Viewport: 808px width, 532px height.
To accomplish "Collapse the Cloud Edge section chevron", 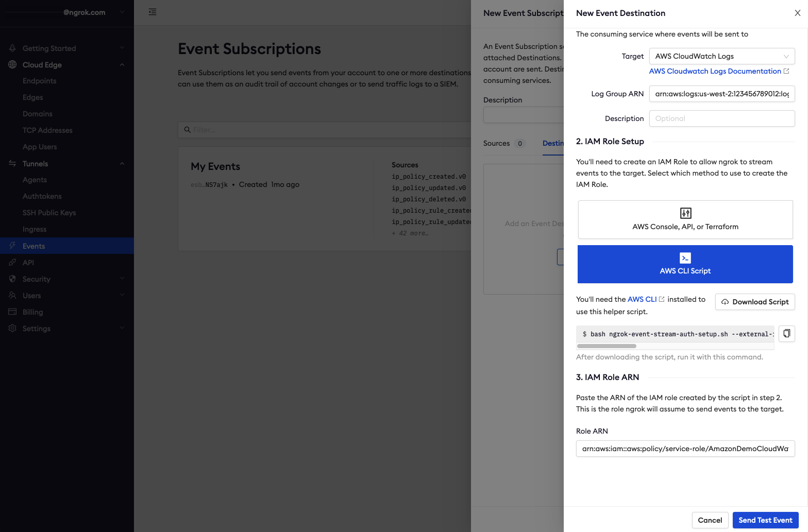I will coord(122,64).
